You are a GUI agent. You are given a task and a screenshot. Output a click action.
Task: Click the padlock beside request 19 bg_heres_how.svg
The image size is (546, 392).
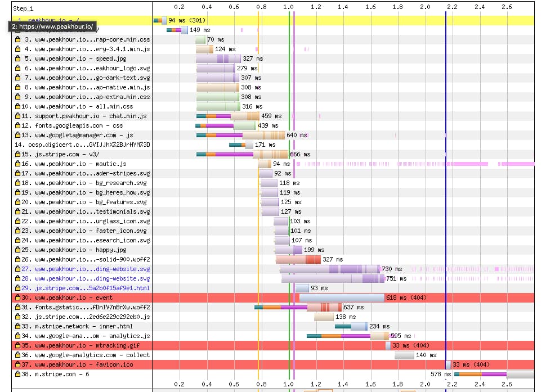(18, 192)
